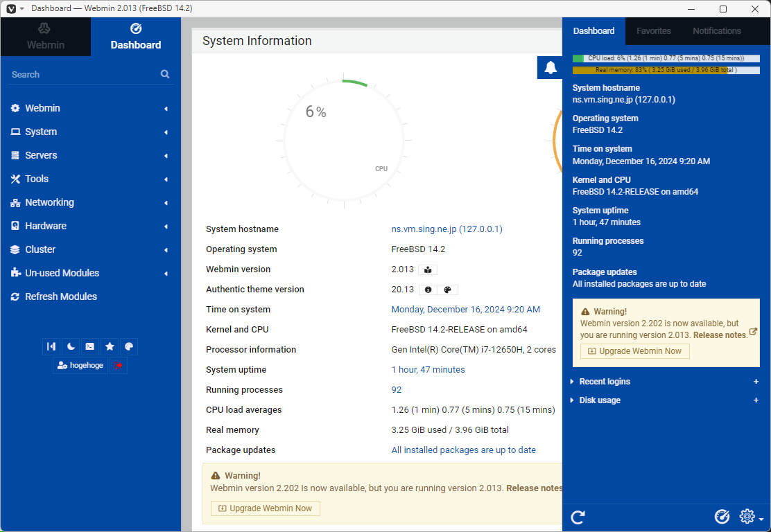Open theme configuration palette icon in sidebar

129,346
